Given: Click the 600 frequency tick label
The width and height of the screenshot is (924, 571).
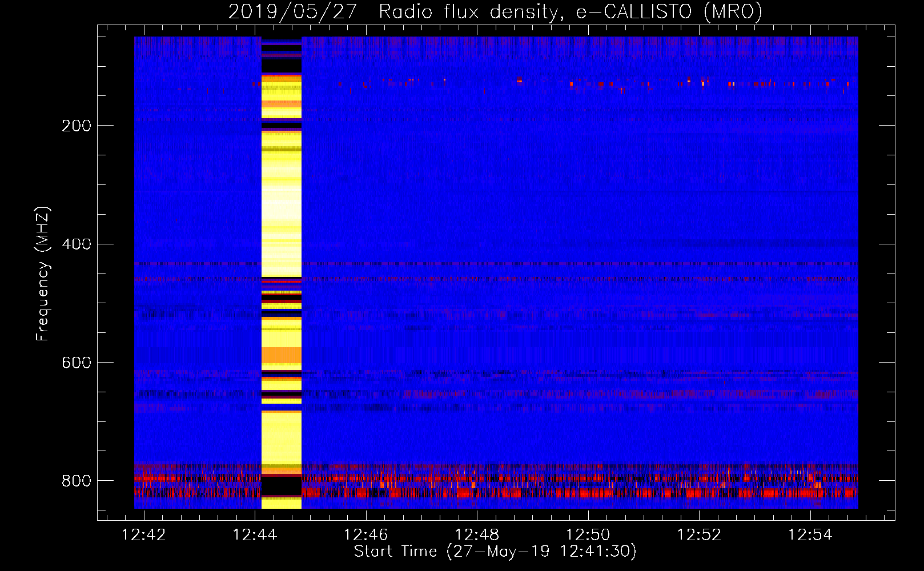Looking at the screenshot, I should 77,363.
